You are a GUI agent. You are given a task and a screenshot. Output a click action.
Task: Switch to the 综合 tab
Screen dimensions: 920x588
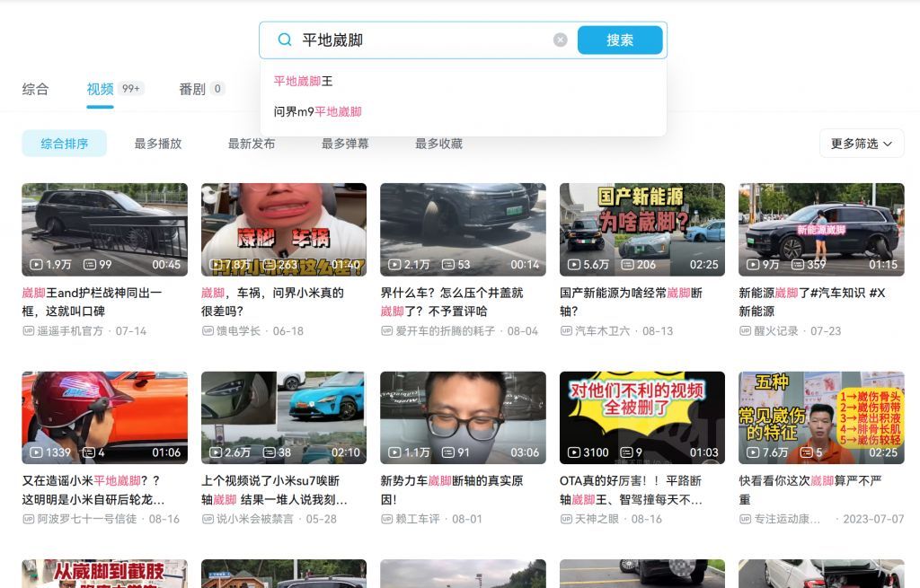point(35,89)
